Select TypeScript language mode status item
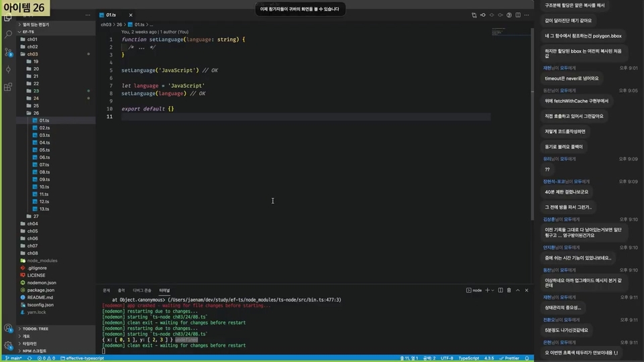The image size is (644, 362). pos(469,358)
